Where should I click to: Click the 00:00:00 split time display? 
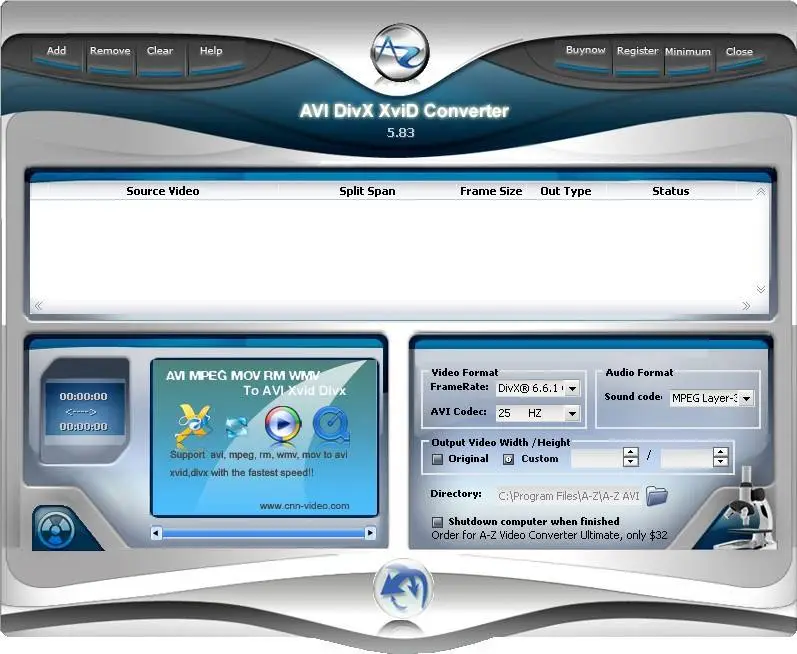84,411
